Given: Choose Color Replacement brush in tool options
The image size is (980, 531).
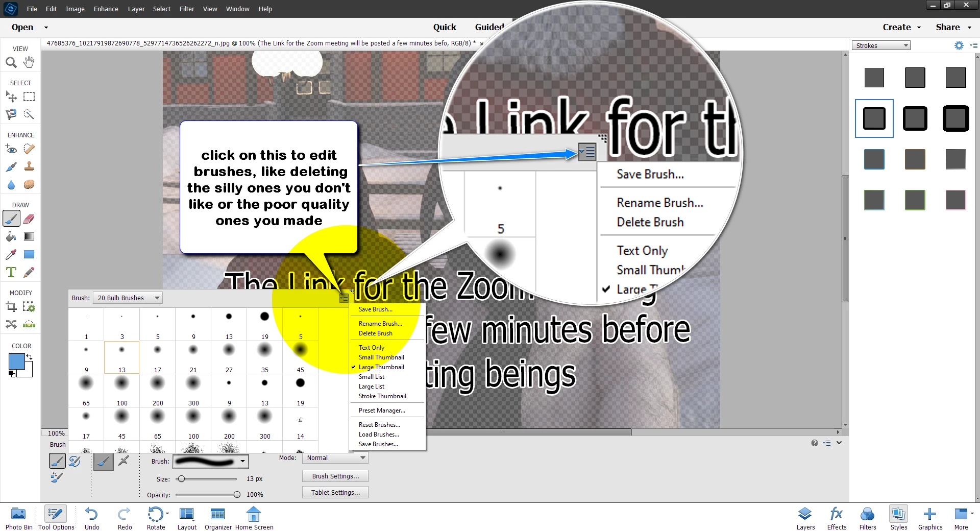Looking at the screenshot, I should coord(57,478).
